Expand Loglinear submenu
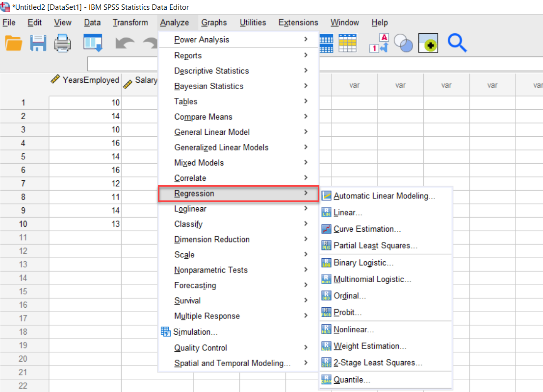The image size is (543, 392). pyautogui.click(x=238, y=209)
